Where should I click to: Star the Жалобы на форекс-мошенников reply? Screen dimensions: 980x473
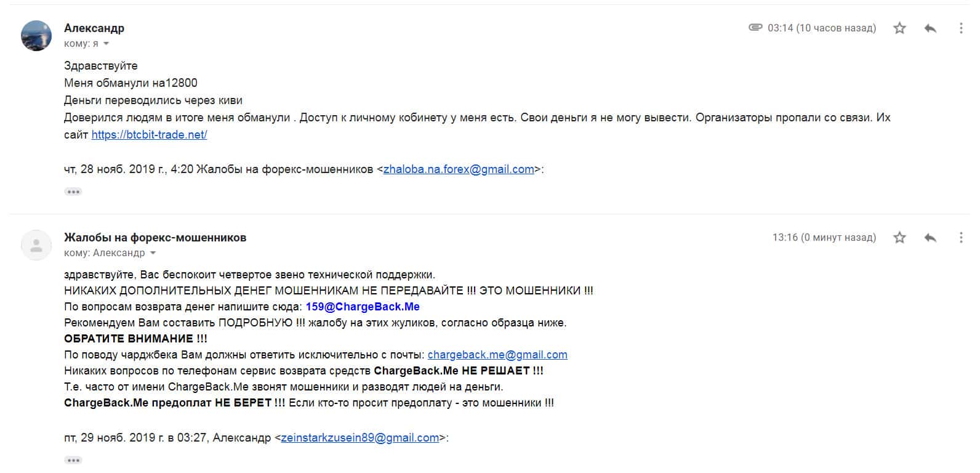pyautogui.click(x=899, y=238)
